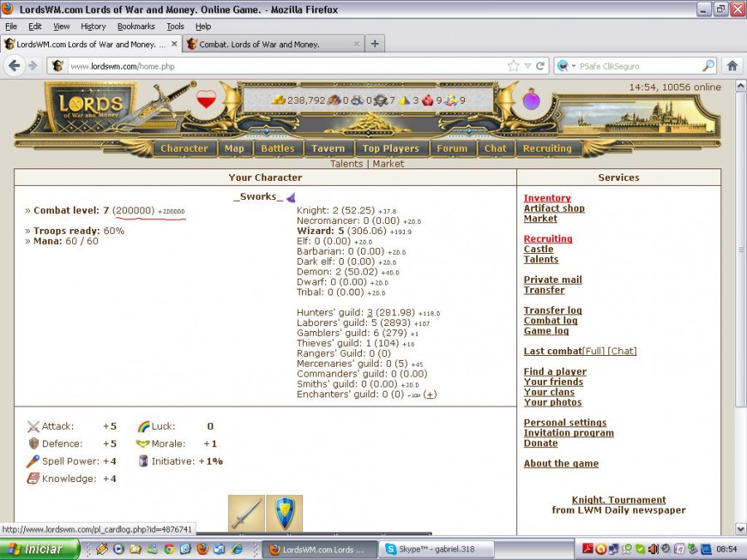
Task: Click the page scrollbar down arrow
Action: click(741, 528)
